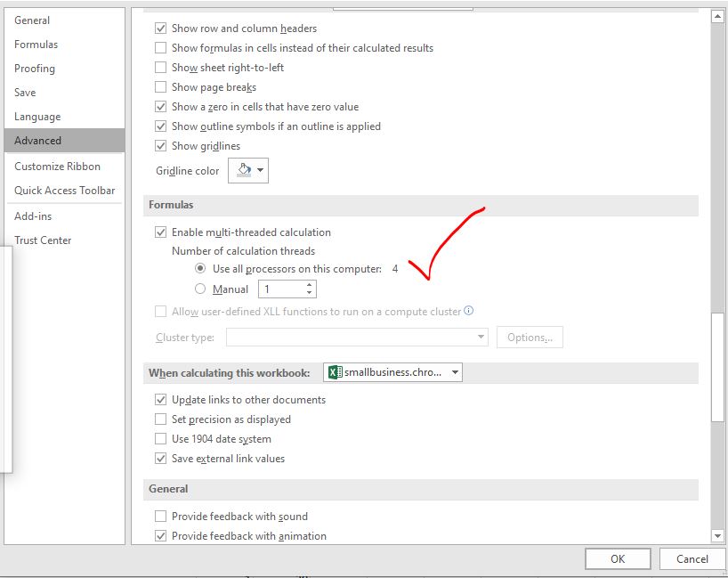728x578 pixels.
Task: Enable Show page breaks
Action: 161,87
